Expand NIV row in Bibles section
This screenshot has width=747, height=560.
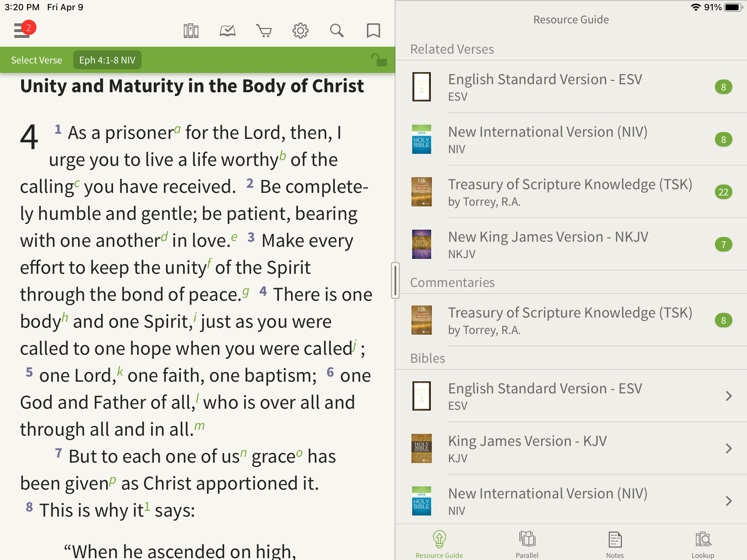click(x=571, y=501)
